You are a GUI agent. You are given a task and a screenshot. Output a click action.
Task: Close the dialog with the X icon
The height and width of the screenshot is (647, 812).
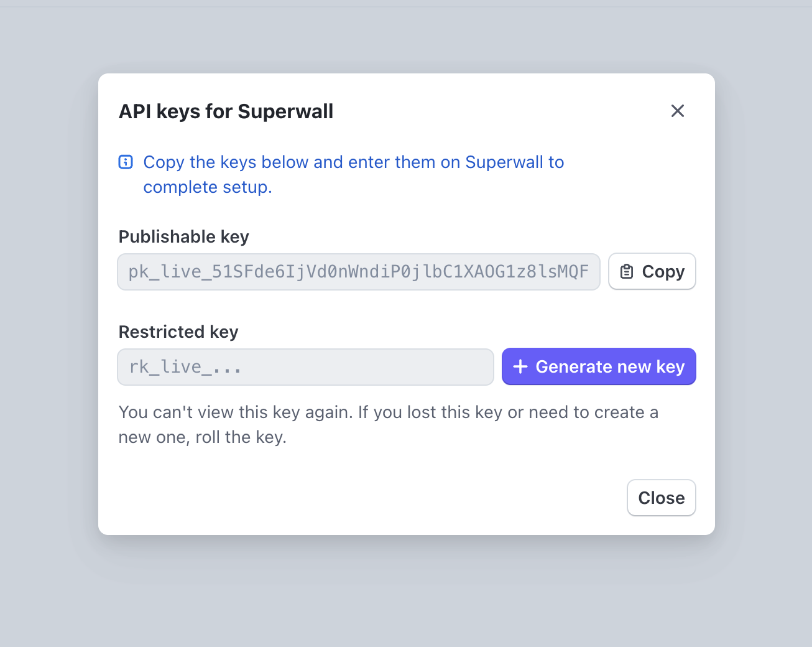point(677,111)
